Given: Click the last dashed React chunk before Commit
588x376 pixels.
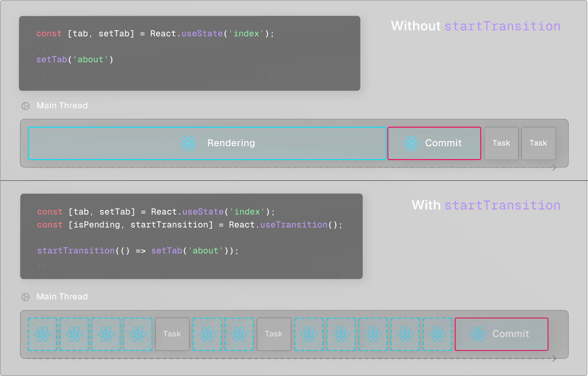Looking at the screenshot, I should coord(437,334).
